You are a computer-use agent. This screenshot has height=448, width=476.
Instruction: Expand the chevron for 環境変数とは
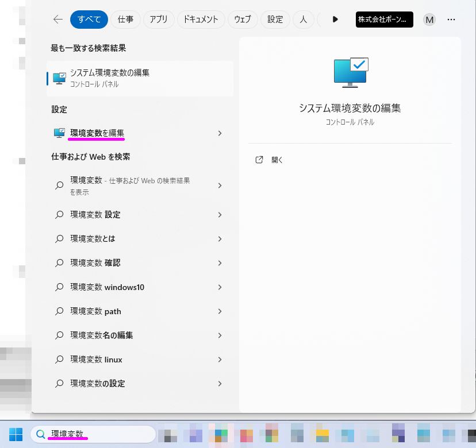coord(220,239)
